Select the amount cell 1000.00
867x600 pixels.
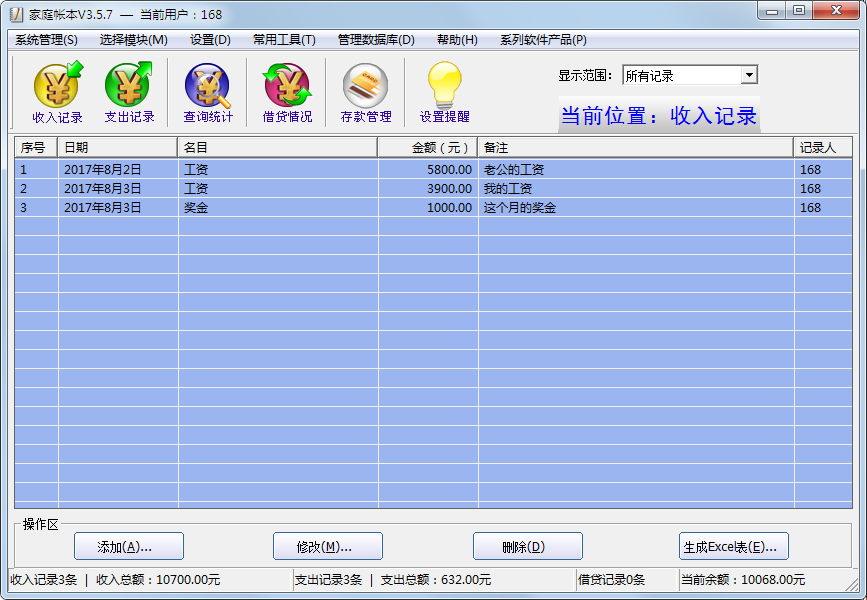(x=450, y=207)
